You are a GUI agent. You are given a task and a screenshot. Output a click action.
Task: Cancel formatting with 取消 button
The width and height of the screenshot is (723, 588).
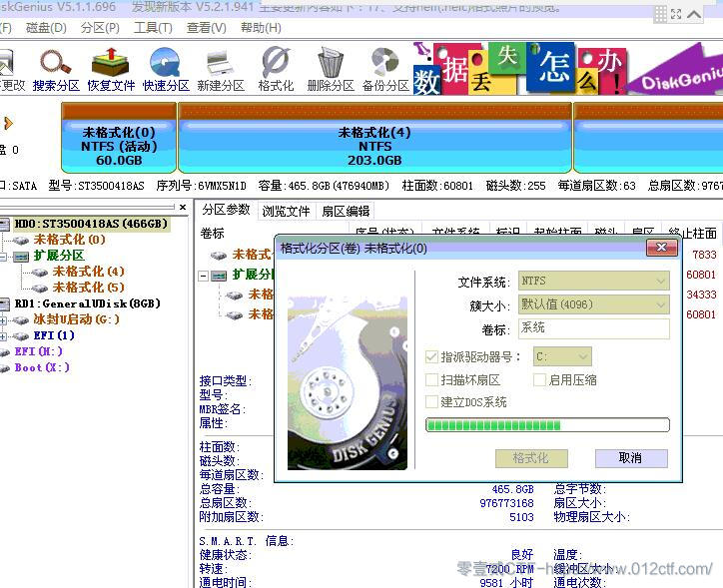(631, 458)
